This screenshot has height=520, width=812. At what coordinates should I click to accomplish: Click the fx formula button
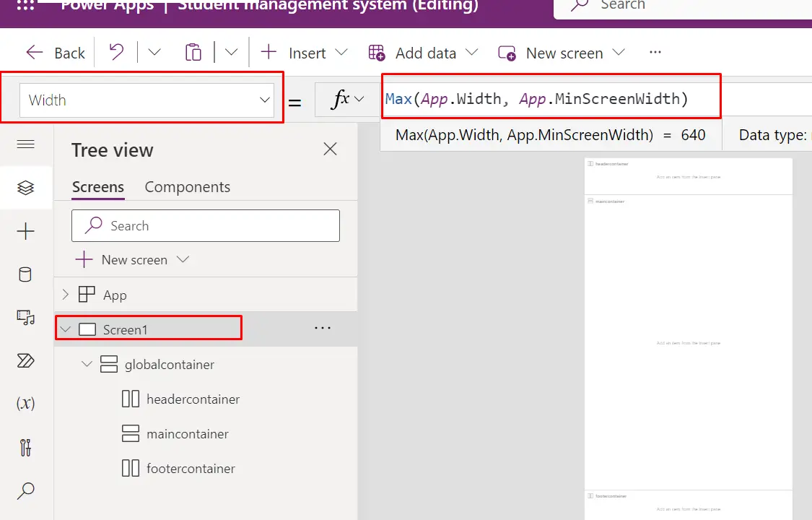pyautogui.click(x=347, y=99)
